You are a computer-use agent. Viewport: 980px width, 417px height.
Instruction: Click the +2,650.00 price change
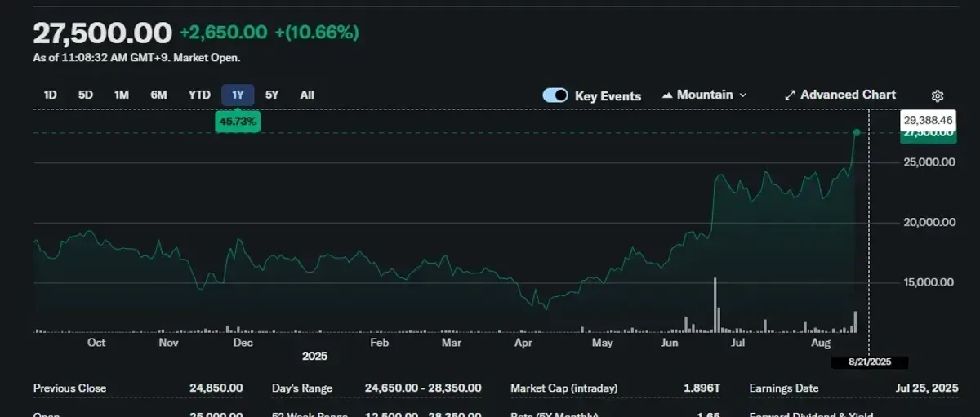tap(224, 33)
